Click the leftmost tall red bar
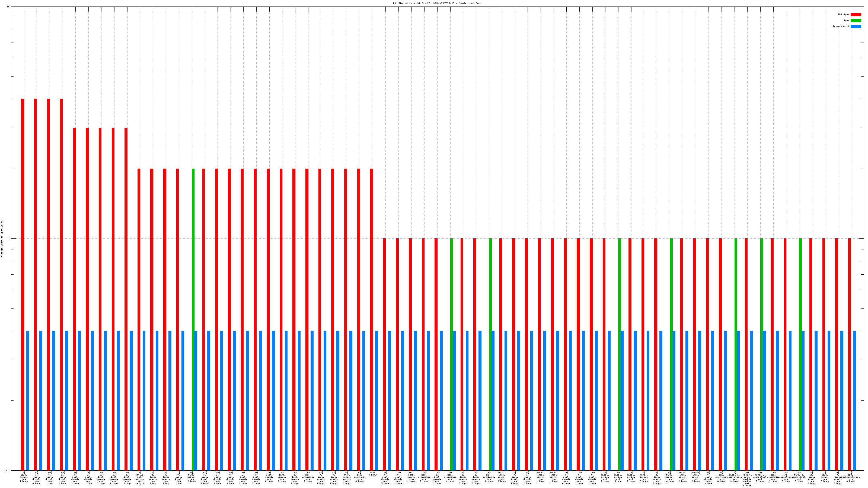Image resolution: width=868 pixels, height=488 pixels. [23, 269]
